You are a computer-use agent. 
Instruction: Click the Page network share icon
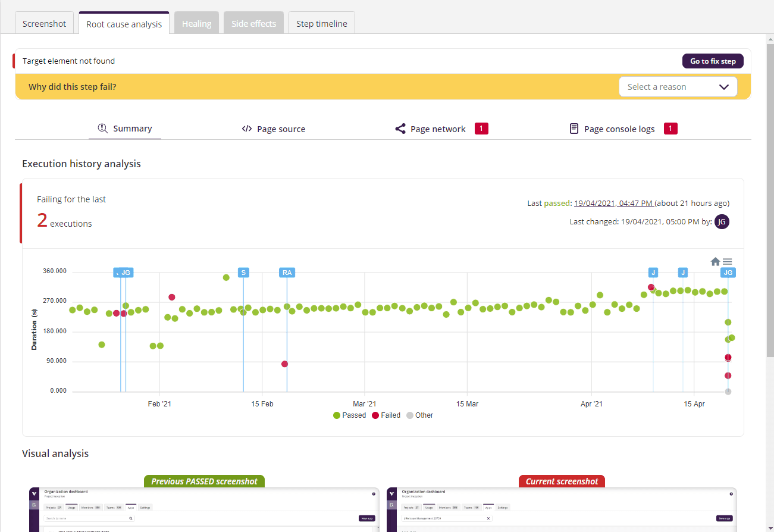point(400,129)
